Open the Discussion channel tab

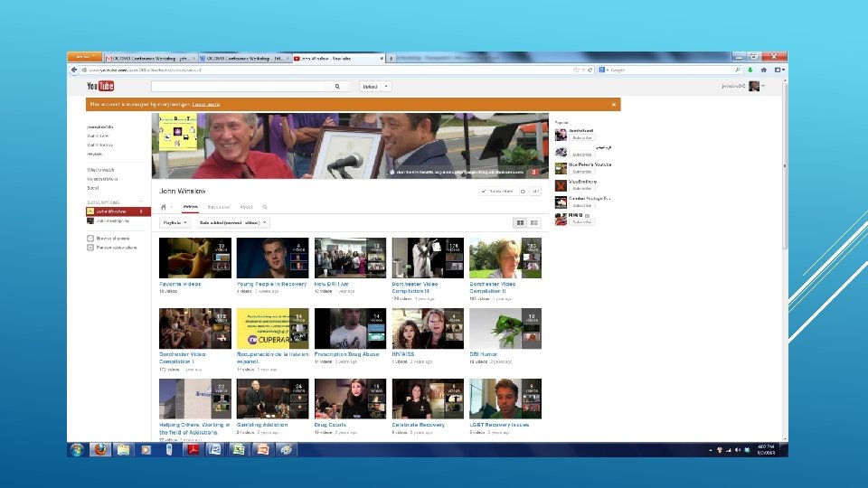click(x=219, y=207)
